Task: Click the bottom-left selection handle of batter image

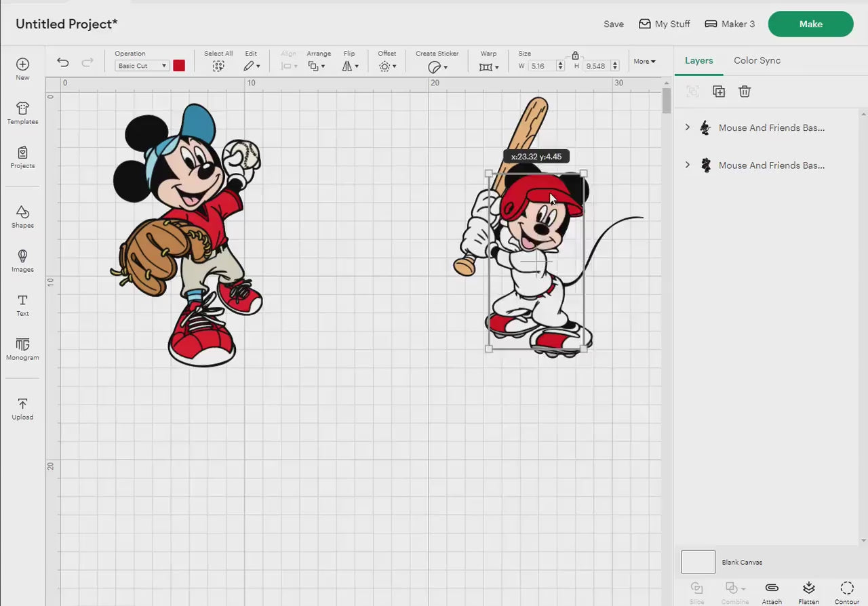Action: (489, 349)
